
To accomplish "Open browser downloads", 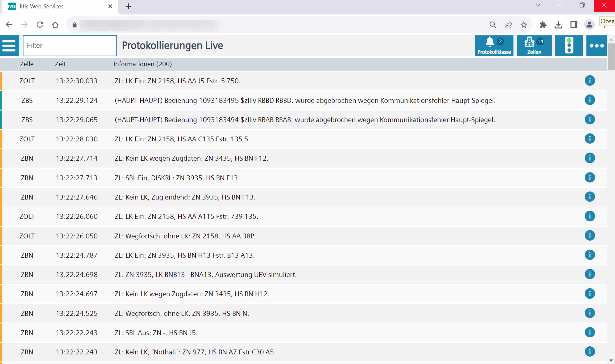I will (558, 25).
